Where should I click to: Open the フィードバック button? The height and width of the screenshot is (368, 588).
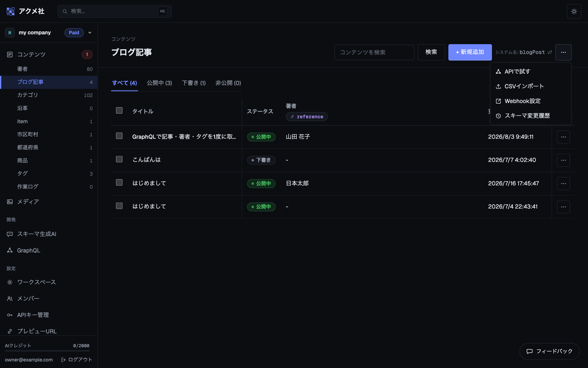tap(549, 351)
